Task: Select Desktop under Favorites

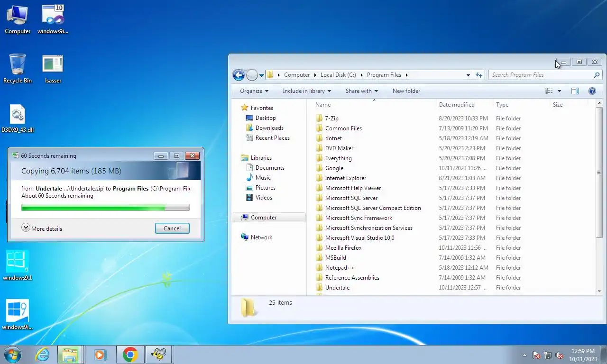Action: click(x=265, y=118)
